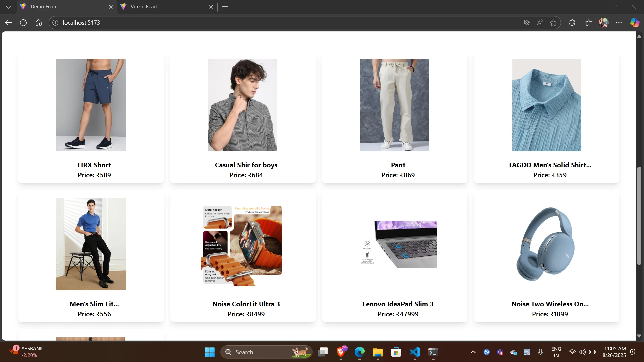The height and width of the screenshot is (362, 644).
Task: Click the taskbar Search box
Action: (x=266, y=352)
